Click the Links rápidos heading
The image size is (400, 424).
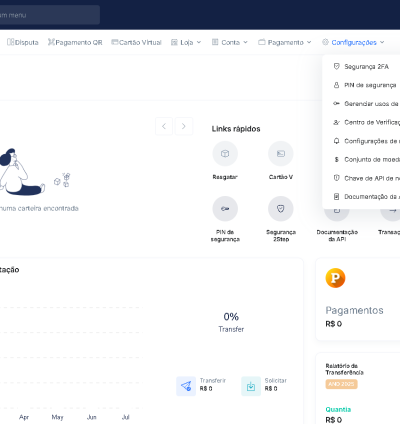click(236, 129)
